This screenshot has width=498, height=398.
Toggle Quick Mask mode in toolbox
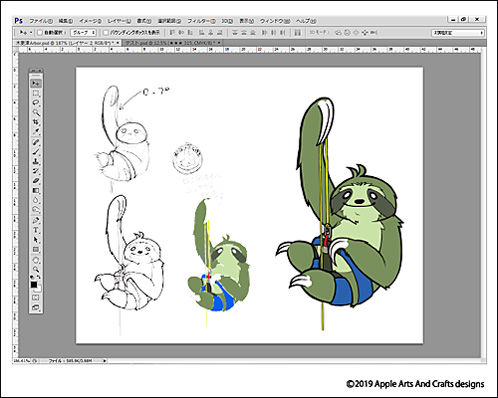click(x=36, y=297)
